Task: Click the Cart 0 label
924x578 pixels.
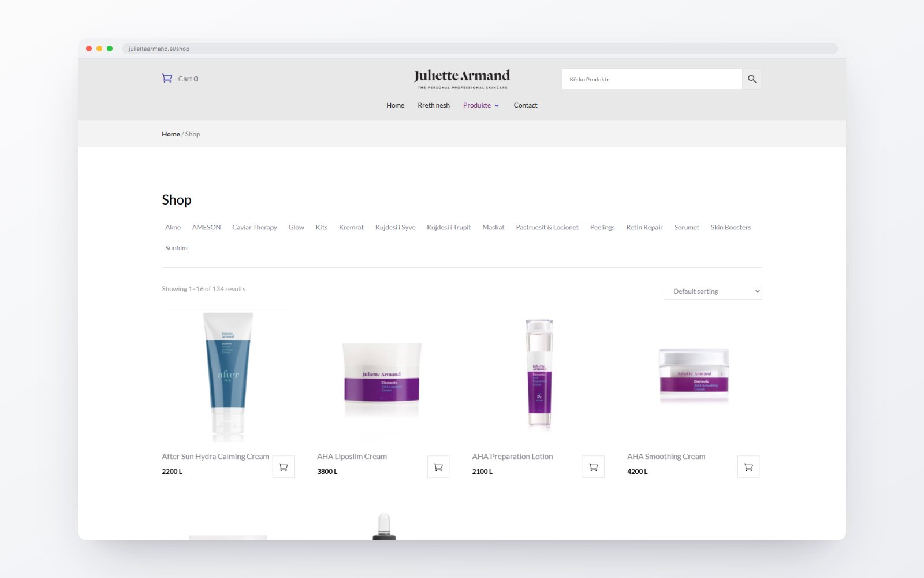Action: pos(188,79)
